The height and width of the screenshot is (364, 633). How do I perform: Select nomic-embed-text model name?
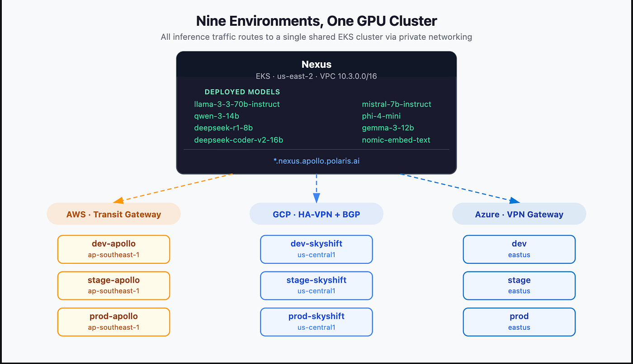tap(396, 140)
